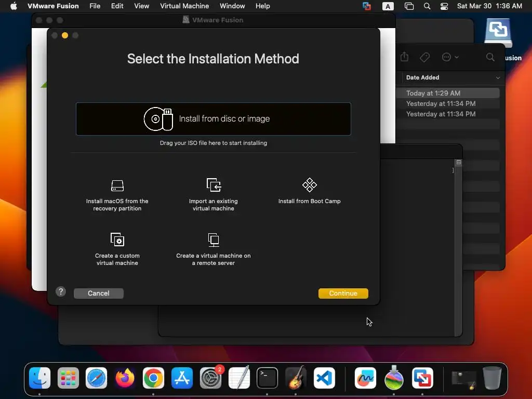This screenshot has height=399, width=532.
Task: Open App Store from the Dock
Action: point(182,378)
